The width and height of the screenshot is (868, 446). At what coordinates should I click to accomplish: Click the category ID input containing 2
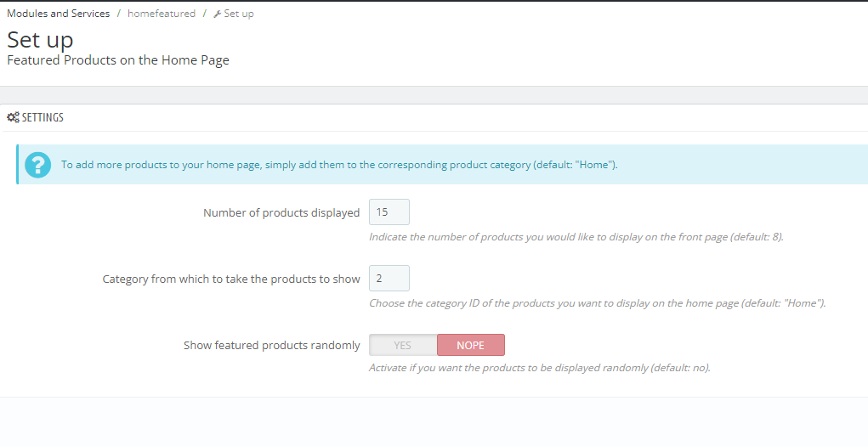pos(389,279)
